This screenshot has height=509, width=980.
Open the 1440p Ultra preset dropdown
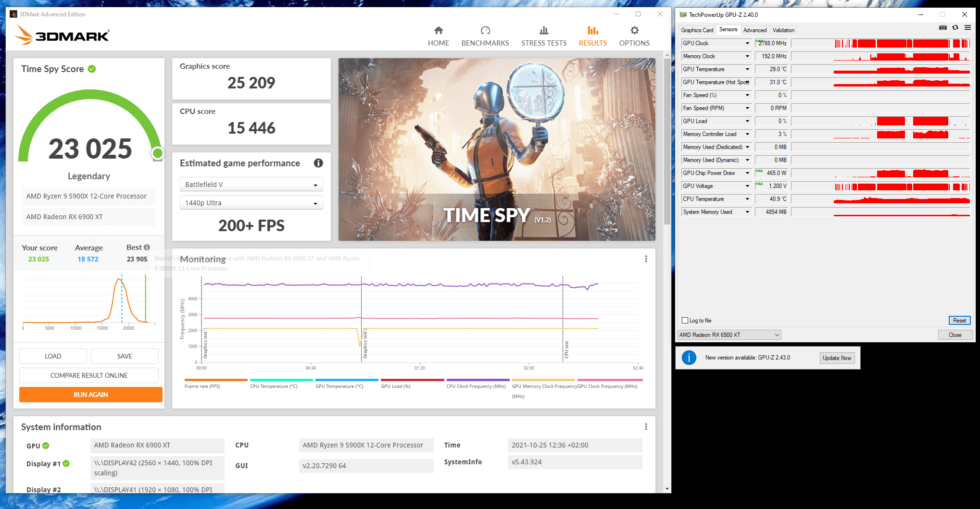pyautogui.click(x=251, y=203)
